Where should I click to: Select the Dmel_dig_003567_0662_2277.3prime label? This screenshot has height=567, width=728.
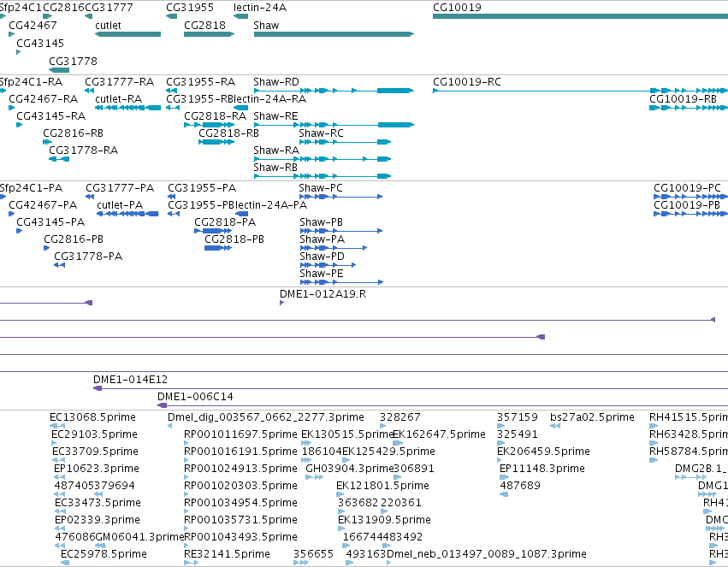click(x=266, y=417)
